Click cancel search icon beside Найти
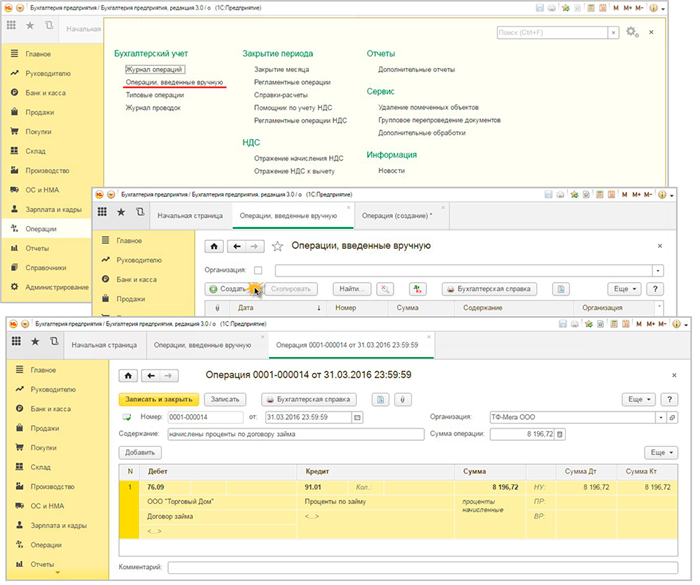700x585 pixels. pyautogui.click(x=385, y=289)
